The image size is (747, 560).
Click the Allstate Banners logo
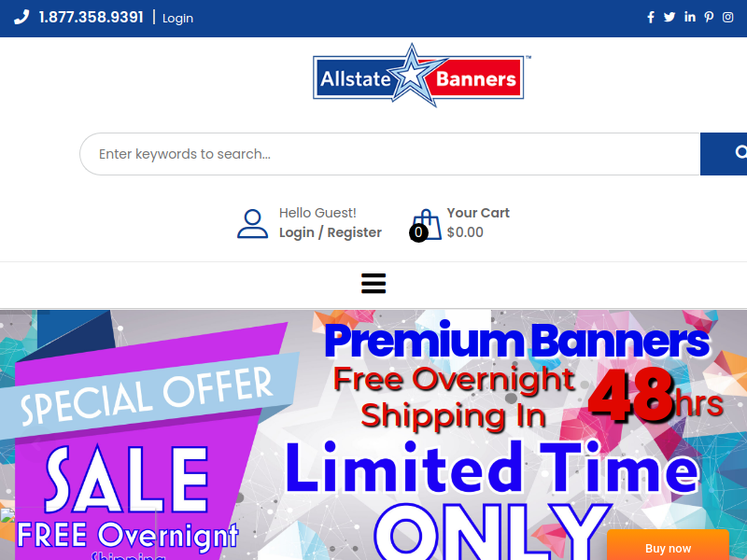(422, 76)
